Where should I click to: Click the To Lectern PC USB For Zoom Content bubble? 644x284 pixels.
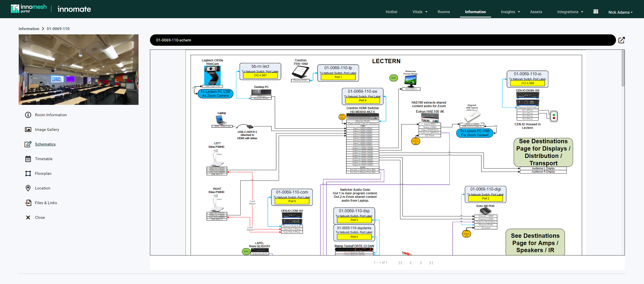tap(475, 133)
